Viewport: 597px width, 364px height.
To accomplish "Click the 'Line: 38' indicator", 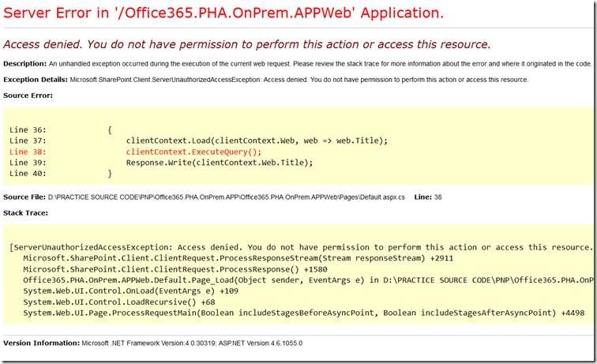I will [428, 197].
